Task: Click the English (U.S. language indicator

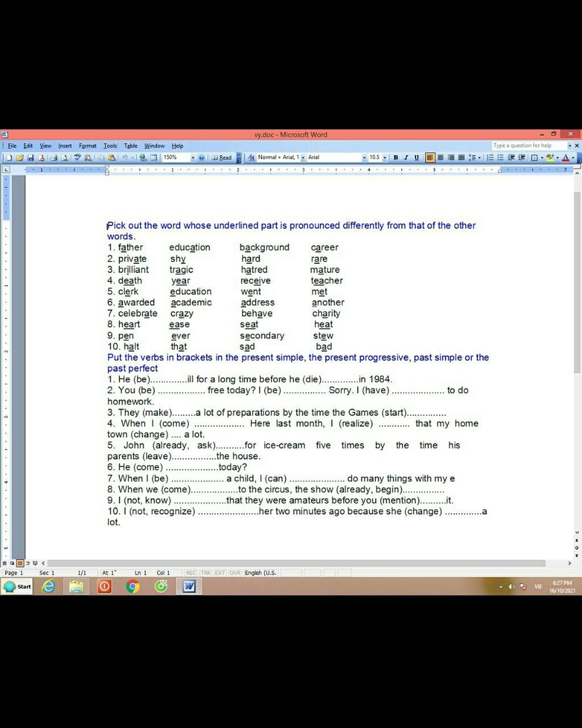Action: point(260,573)
